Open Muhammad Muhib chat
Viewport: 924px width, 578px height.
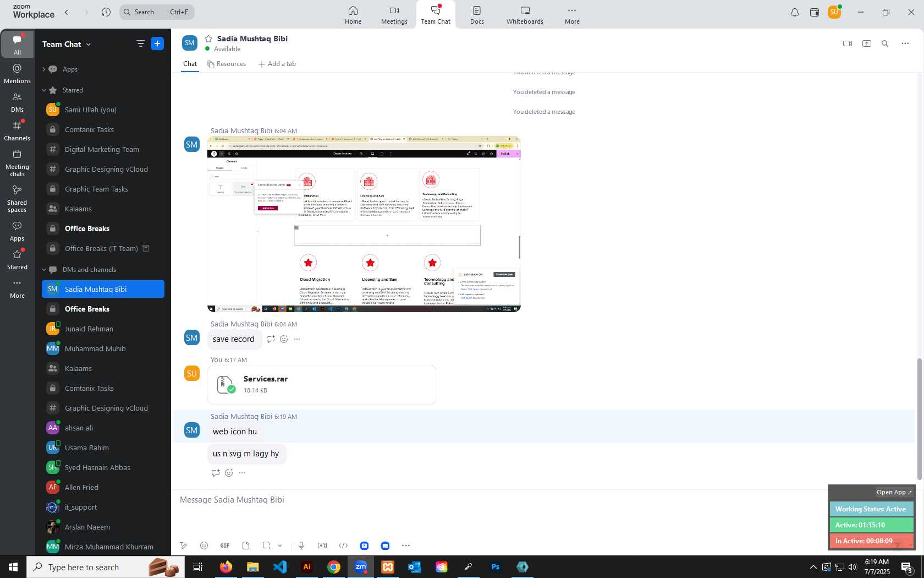click(103, 348)
